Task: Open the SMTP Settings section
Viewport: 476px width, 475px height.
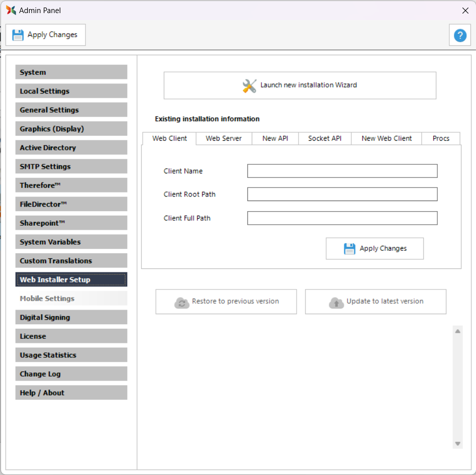Action: point(71,166)
